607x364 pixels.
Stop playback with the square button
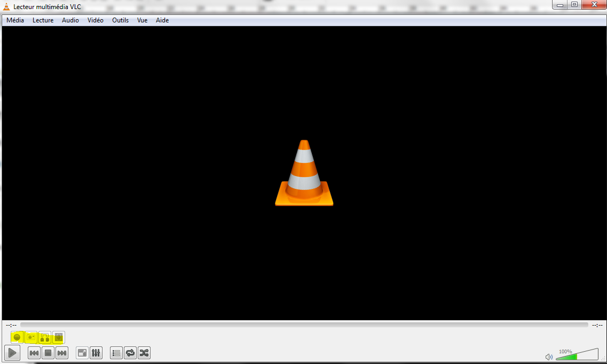pyautogui.click(x=48, y=353)
